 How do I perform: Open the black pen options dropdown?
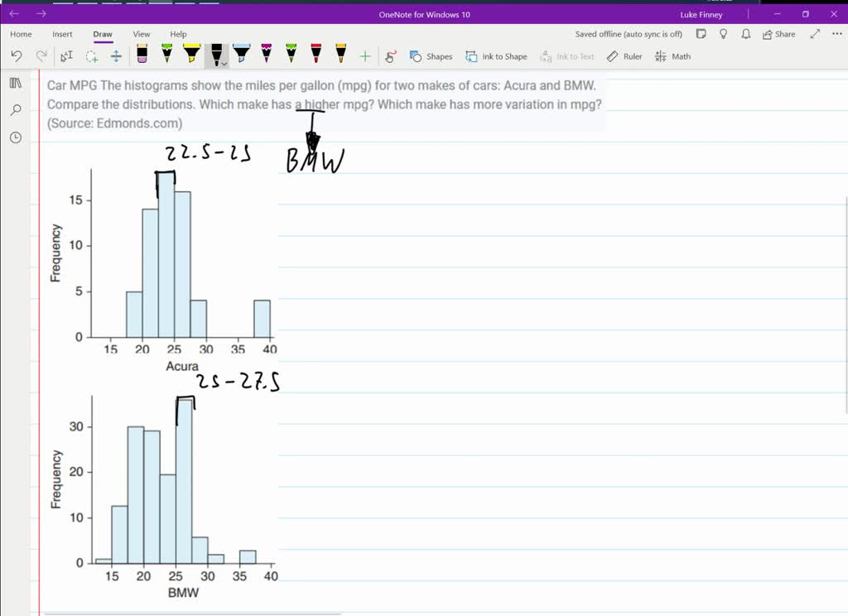point(224,65)
